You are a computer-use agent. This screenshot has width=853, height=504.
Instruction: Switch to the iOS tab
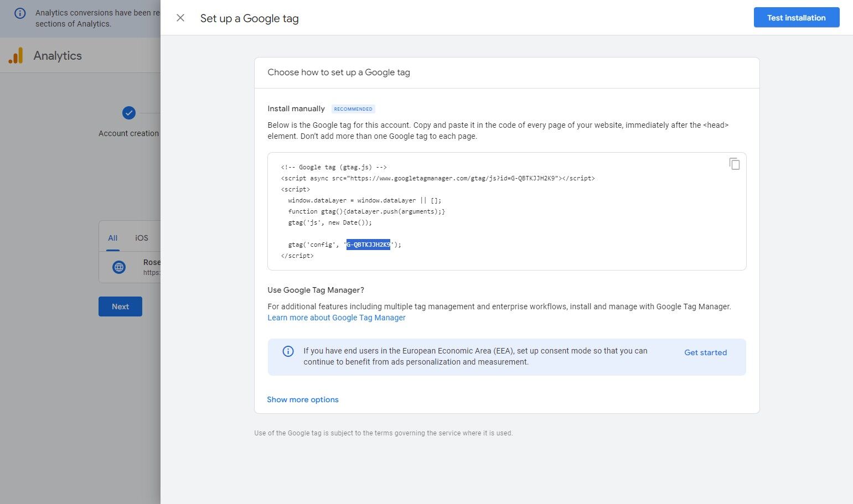coord(142,238)
